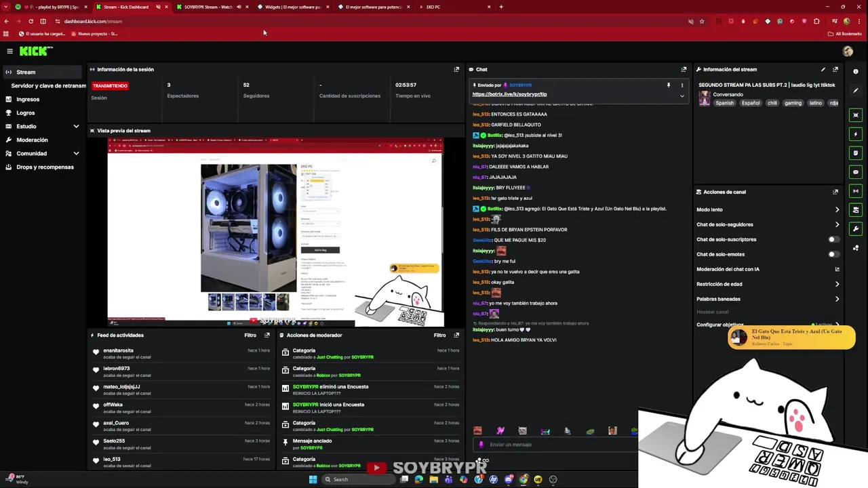Pop out the Feed de actividades panel
Image resolution: width=868 pixels, height=488 pixels.
coord(267,335)
